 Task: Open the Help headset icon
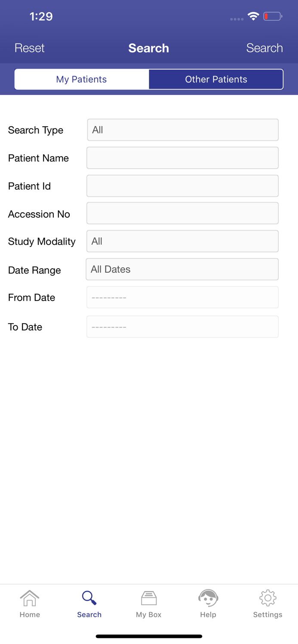pos(208,598)
